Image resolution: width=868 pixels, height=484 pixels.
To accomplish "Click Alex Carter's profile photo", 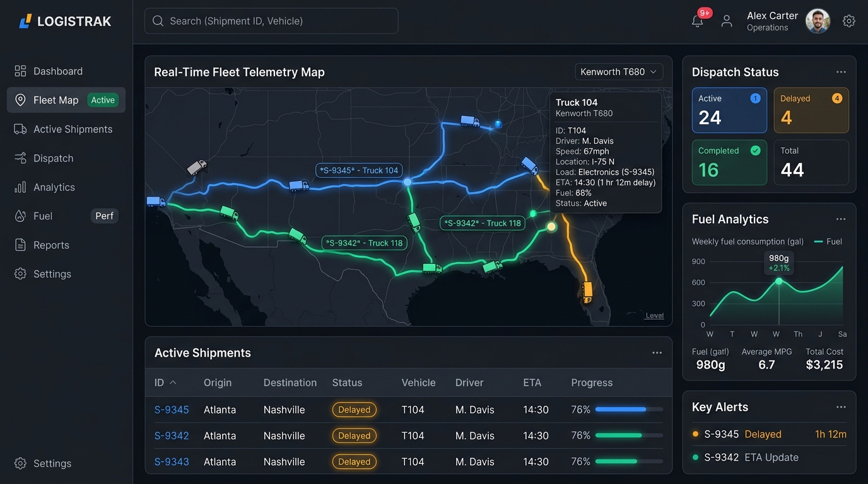I will (818, 21).
